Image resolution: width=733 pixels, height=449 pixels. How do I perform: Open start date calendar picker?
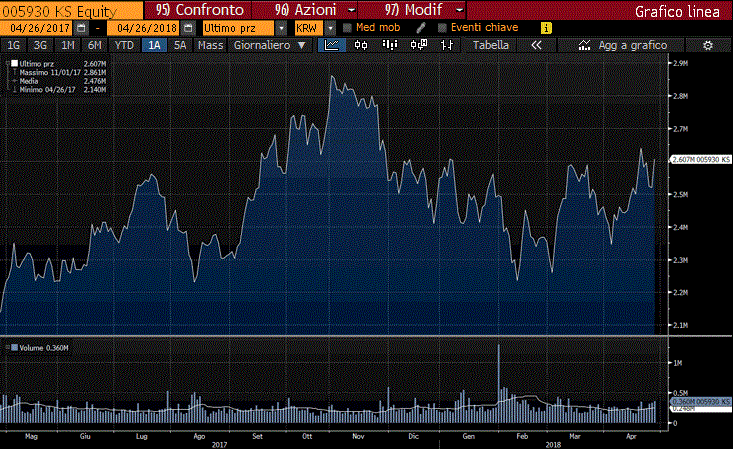click(x=81, y=28)
